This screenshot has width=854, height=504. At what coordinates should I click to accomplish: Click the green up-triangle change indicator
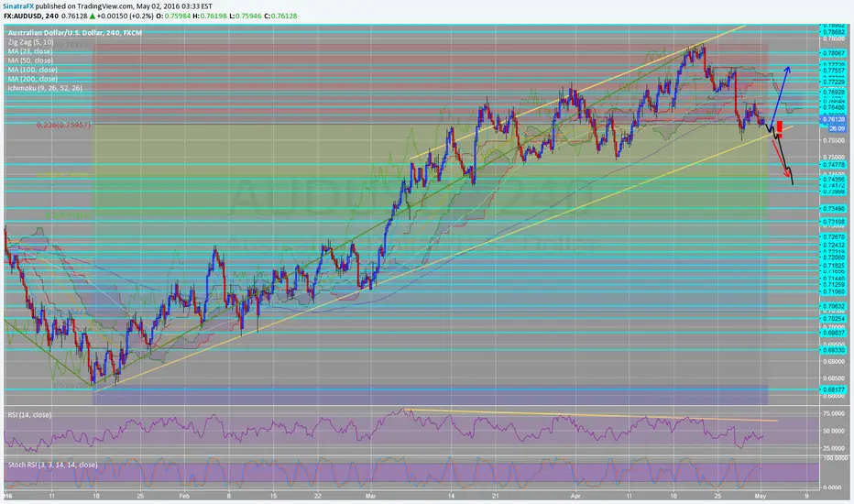click(92, 16)
